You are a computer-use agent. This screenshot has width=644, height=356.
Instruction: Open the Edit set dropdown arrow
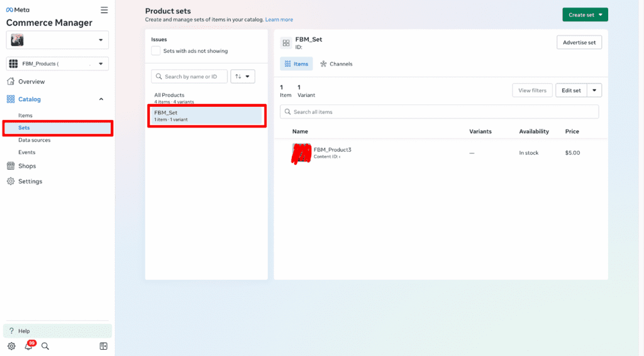tap(594, 91)
